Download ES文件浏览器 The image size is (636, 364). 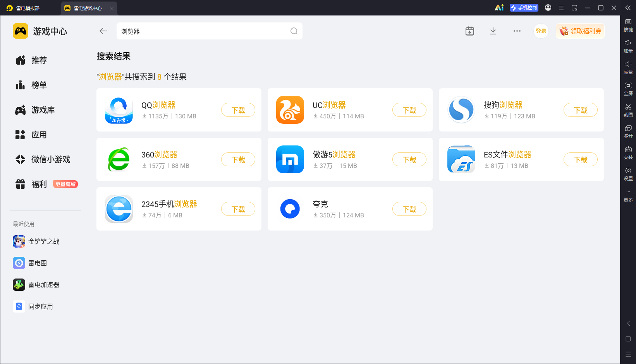pos(581,160)
